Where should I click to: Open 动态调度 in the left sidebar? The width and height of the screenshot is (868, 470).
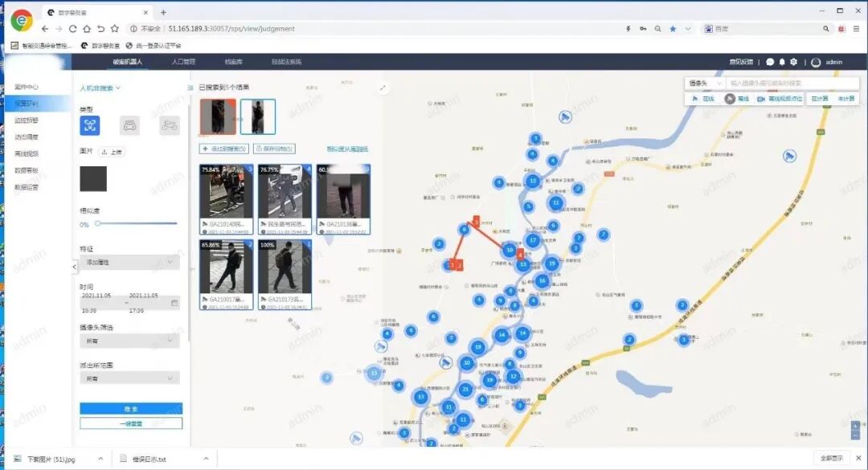click(x=27, y=137)
